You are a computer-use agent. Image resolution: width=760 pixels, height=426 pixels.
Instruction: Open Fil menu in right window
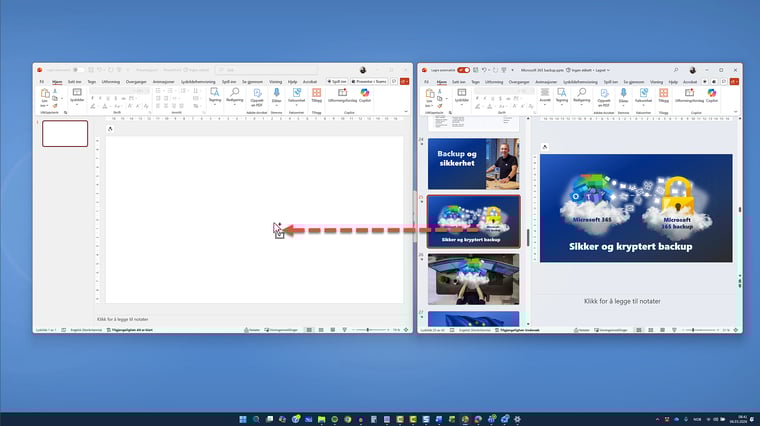coord(427,81)
